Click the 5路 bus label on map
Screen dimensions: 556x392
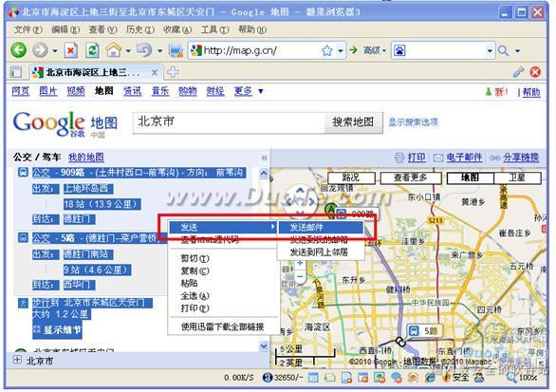tap(424, 331)
